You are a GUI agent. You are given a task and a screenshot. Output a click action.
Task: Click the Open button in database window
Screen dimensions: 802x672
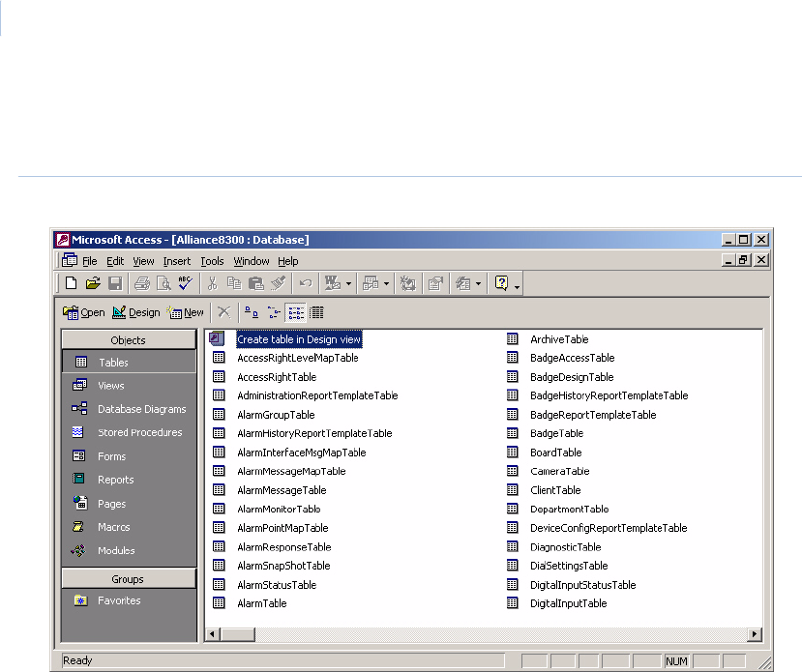[x=84, y=312]
